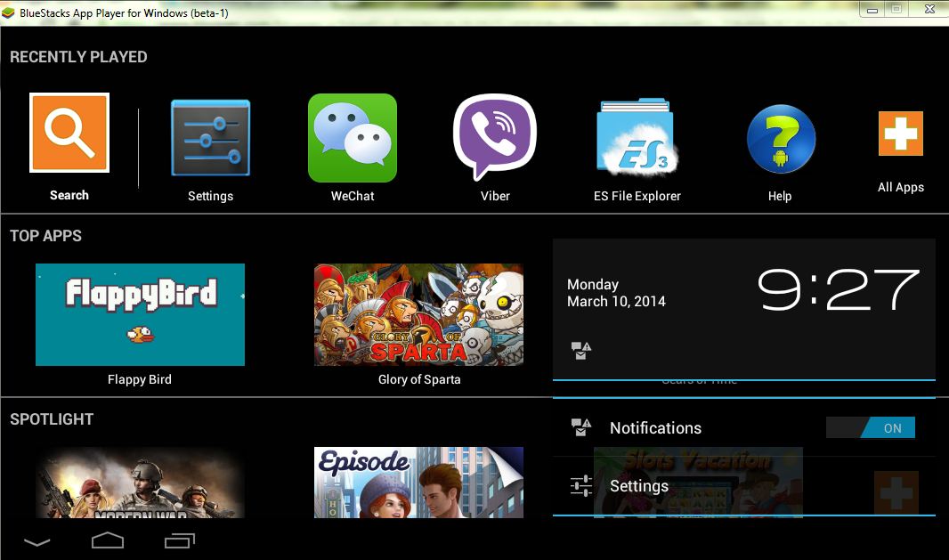
Task: Click the Flappy Bird caption
Action: pyautogui.click(x=140, y=379)
